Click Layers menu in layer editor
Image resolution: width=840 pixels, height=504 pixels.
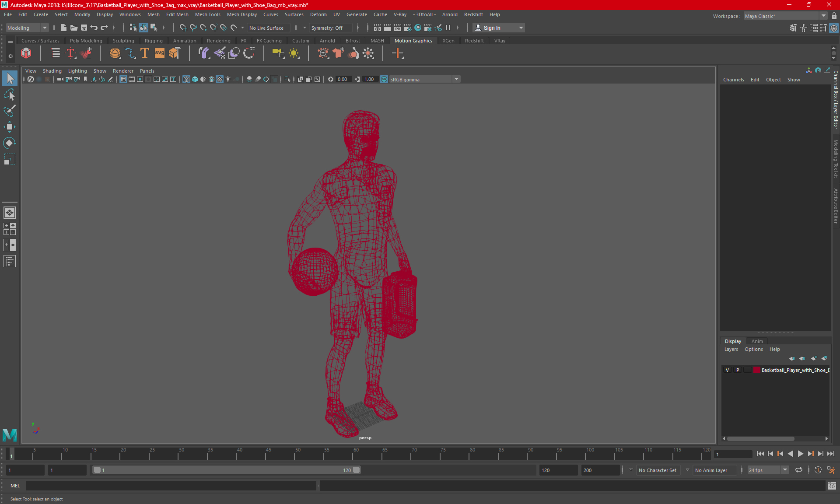tap(731, 349)
